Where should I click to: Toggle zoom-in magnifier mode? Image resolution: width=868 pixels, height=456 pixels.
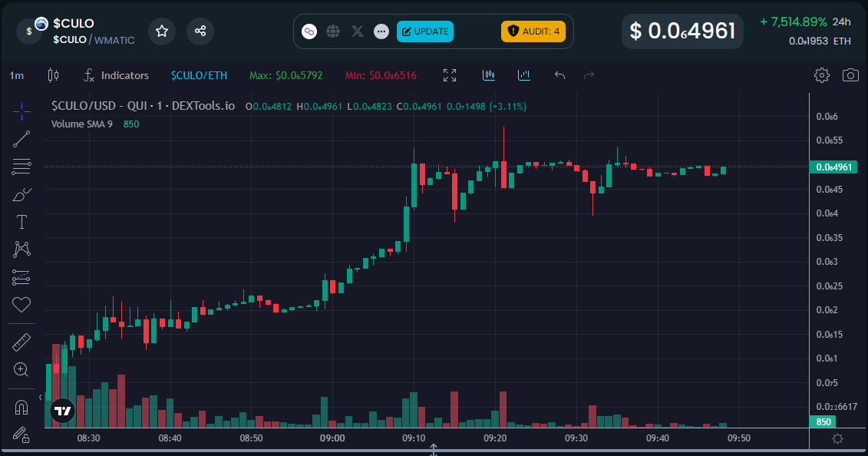pos(21,370)
